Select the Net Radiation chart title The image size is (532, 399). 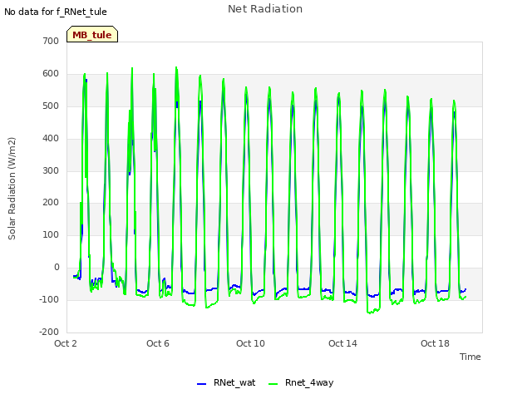[x=265, y=9]
